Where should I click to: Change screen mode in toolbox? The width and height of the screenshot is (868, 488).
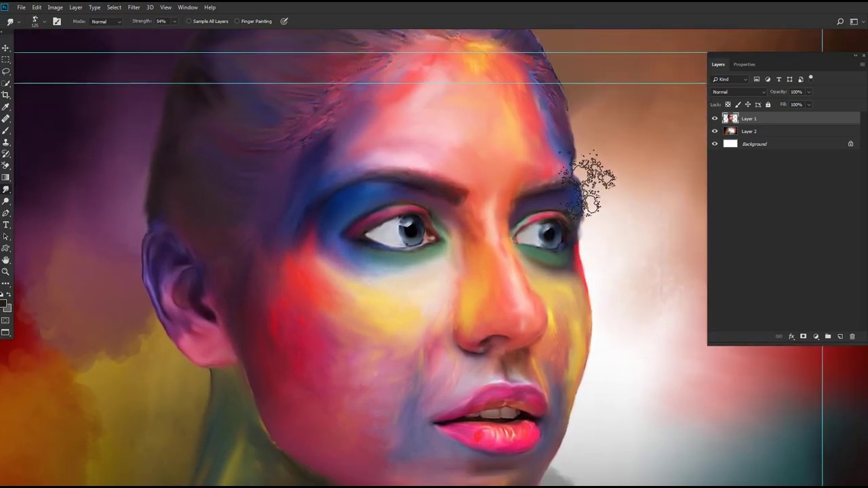point(5,332)
